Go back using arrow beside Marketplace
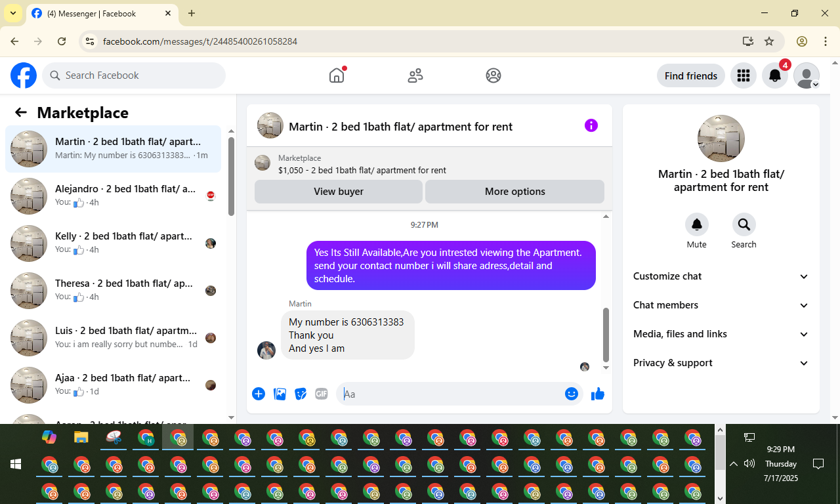The image size is (840, 504). click(x=21, y=112)
